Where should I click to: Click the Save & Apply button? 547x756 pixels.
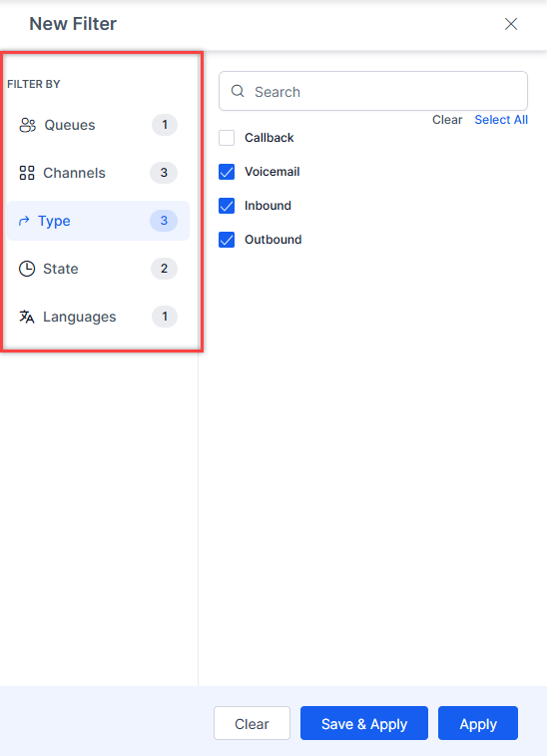(x=364, y=723)
